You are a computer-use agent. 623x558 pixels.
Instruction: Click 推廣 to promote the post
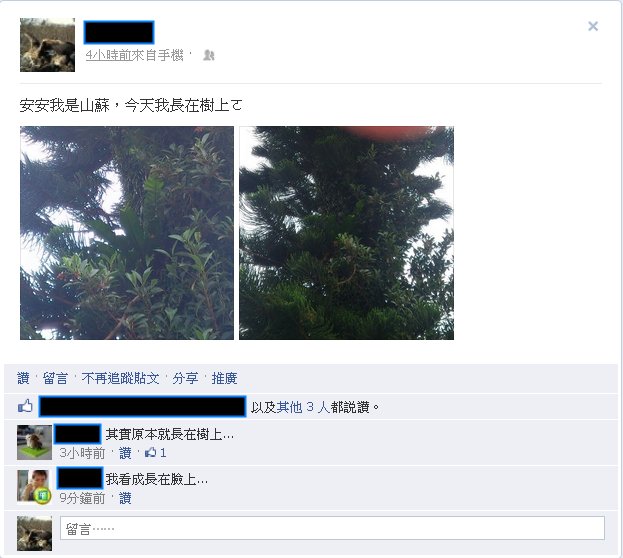coord(224,378)
